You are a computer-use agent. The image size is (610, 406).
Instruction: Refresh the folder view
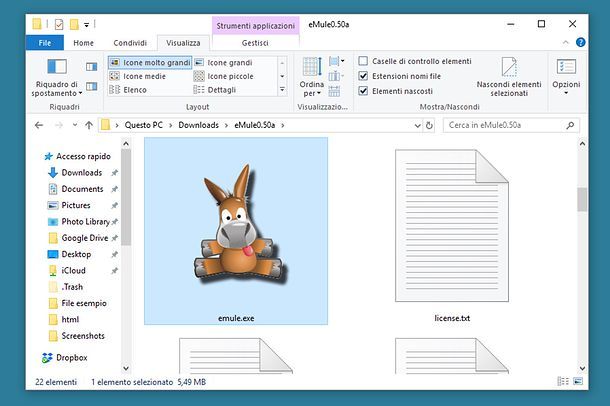[429, 126]
